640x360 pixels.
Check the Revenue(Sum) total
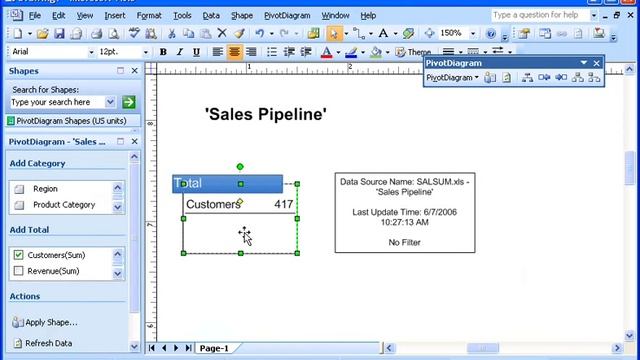click(18, 271)
